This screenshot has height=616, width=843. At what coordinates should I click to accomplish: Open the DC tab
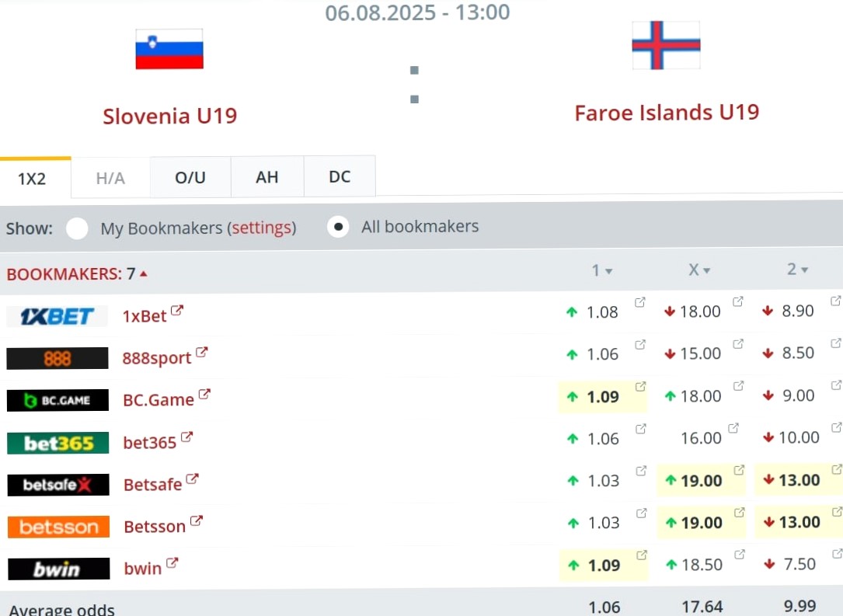[x=340, y=176]
